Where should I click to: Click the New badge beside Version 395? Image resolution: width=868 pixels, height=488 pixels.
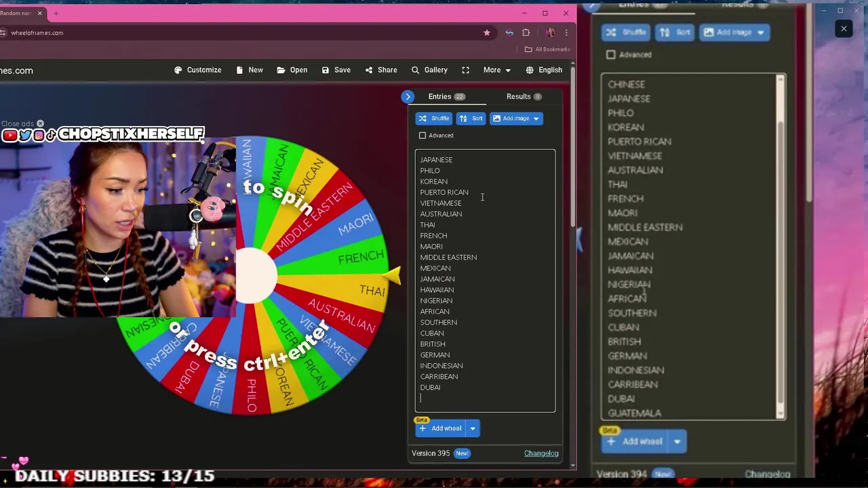(462, 453)
